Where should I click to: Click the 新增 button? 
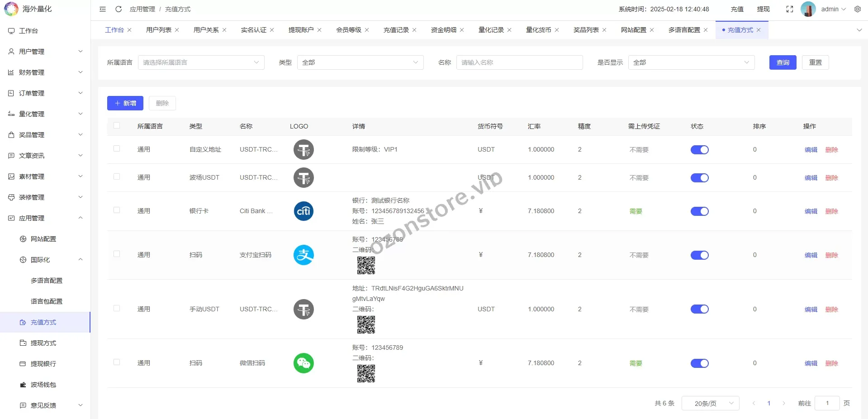click(125, 103)
